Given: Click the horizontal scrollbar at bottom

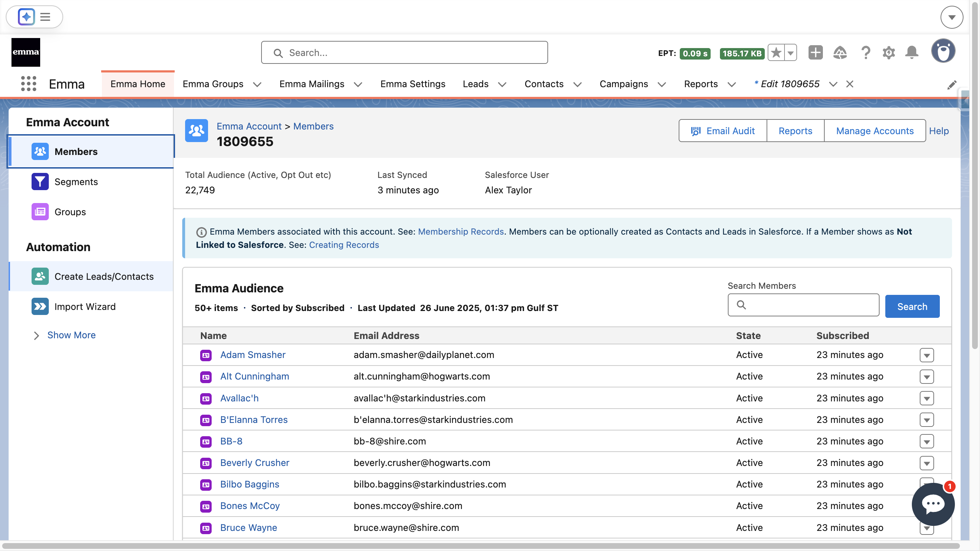Looking at the screenshot, I should [x=481, y=546].
